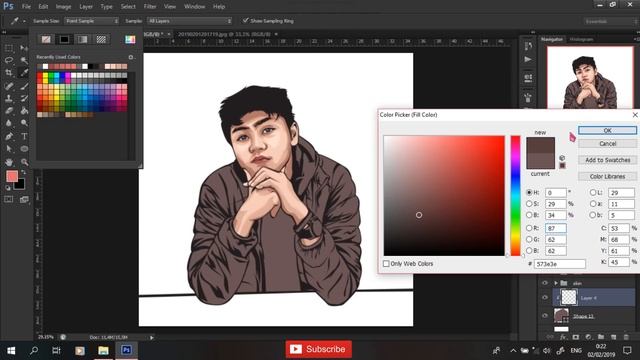Hide Shape 11 layer visibility

point(545,316)
